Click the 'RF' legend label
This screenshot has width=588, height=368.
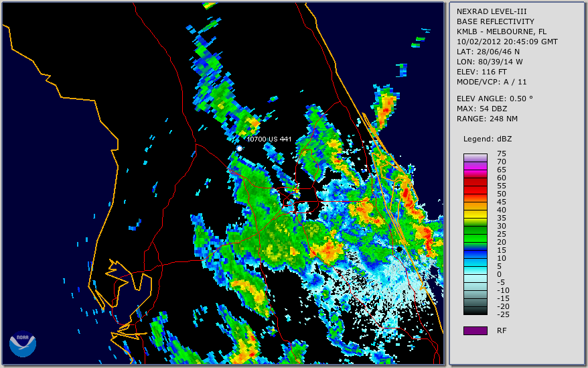(502, 330)
